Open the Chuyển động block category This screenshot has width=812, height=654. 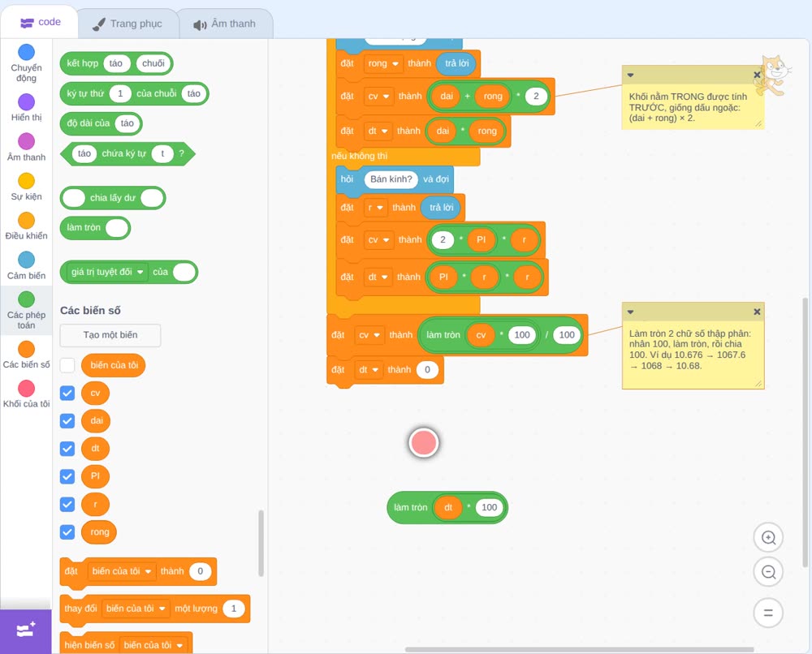point(26,63)
